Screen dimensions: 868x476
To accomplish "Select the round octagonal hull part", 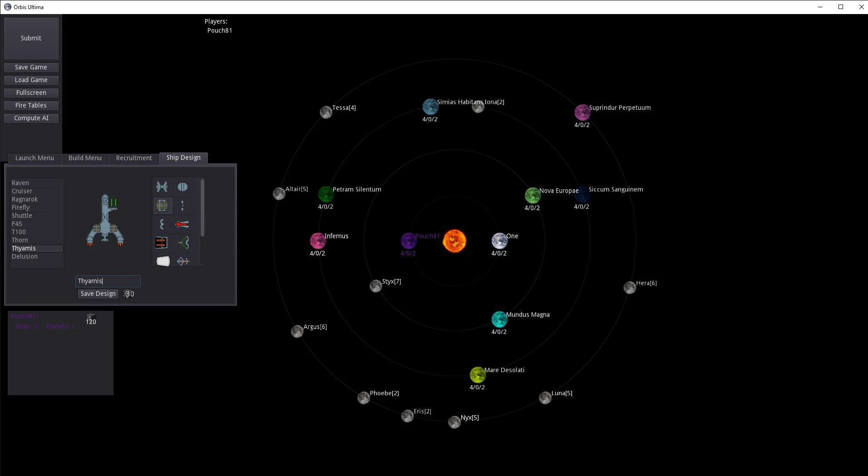I will [182, 187].
